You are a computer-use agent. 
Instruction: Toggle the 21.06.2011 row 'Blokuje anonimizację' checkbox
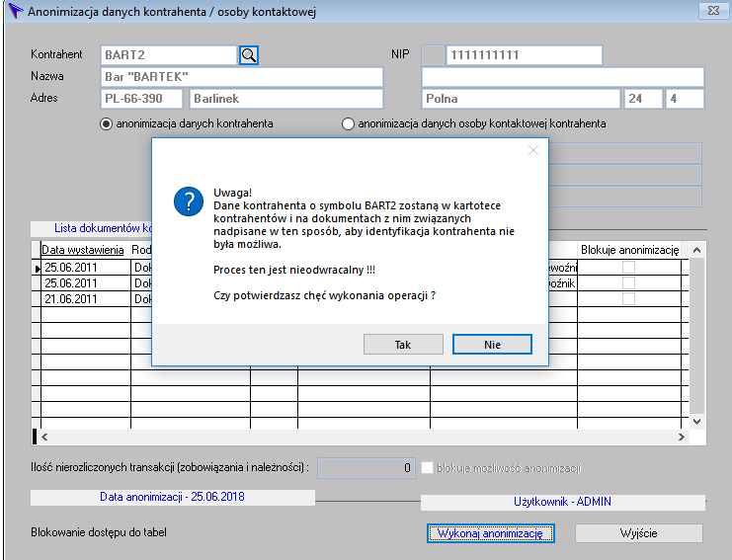(628, 298)
